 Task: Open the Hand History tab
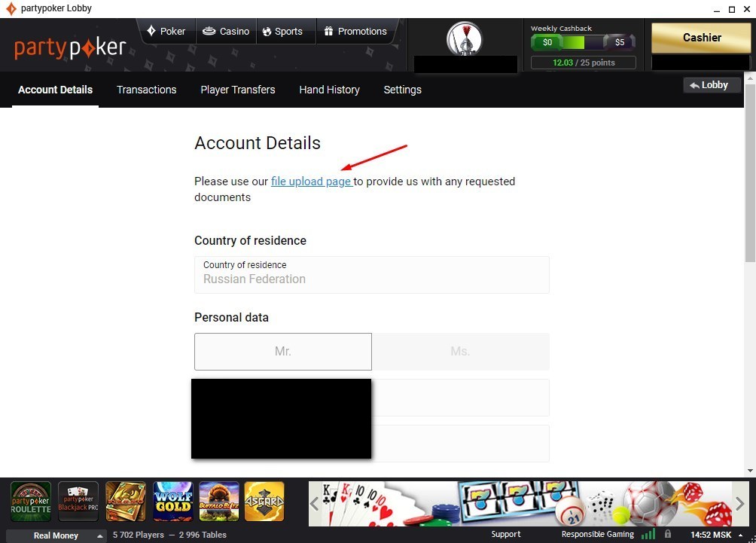[x=329, y=90]
